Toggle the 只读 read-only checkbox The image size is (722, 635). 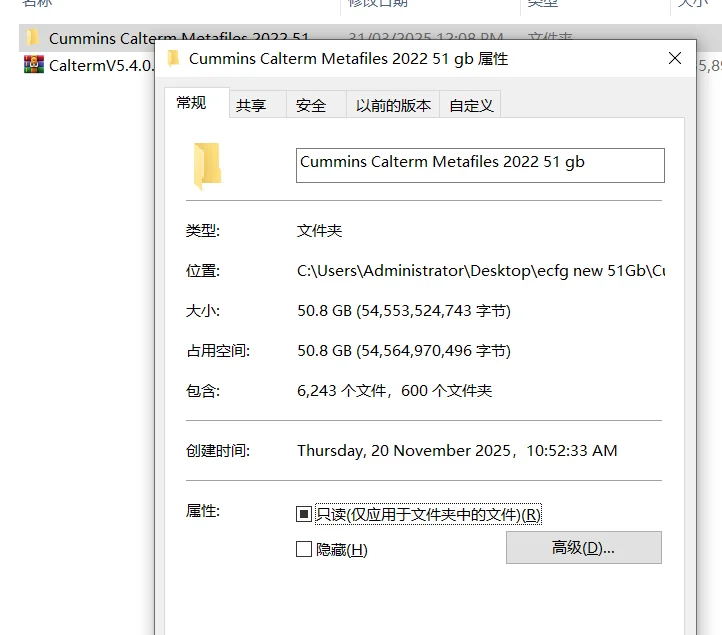(303, 514)
